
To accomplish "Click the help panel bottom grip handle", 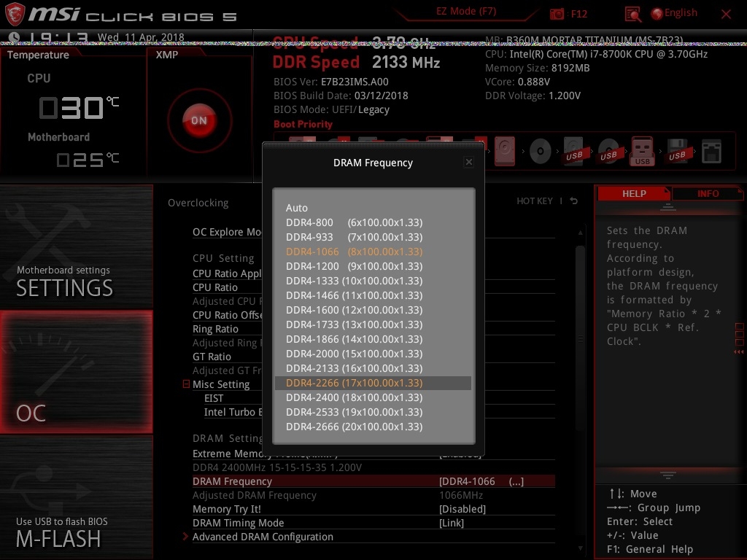I will coord(667,475).
